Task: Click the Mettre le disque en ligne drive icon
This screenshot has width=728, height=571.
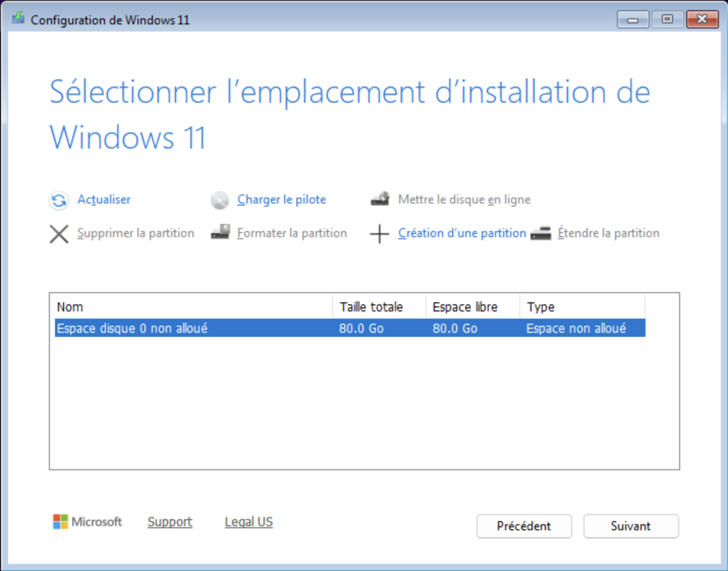Action: pyautogui.click(x=380, y=199)
